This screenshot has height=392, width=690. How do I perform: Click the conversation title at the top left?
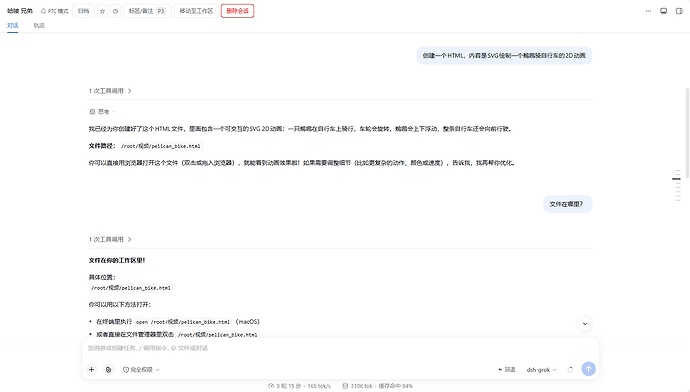click(20, 11)
